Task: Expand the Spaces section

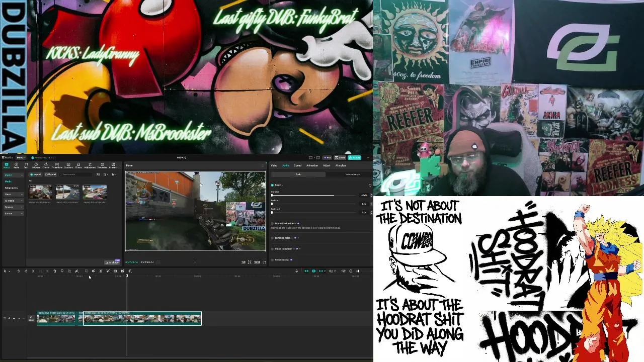Action: pyautogui.click(x=13, y=207)
